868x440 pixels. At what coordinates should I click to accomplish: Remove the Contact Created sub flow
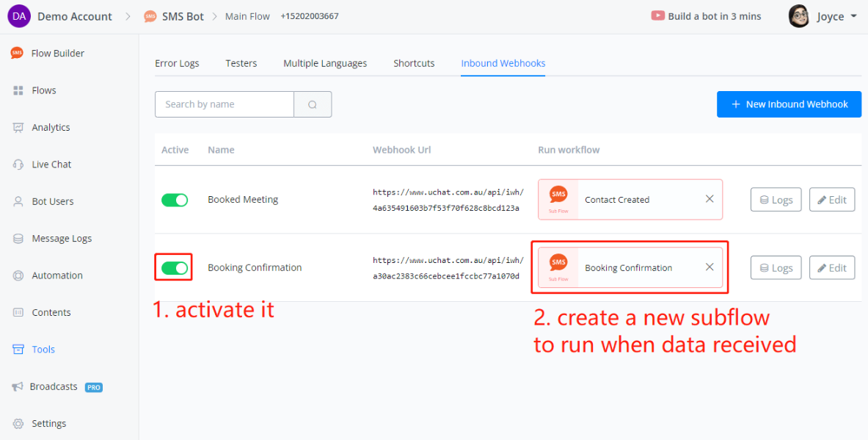coord(710,199)
